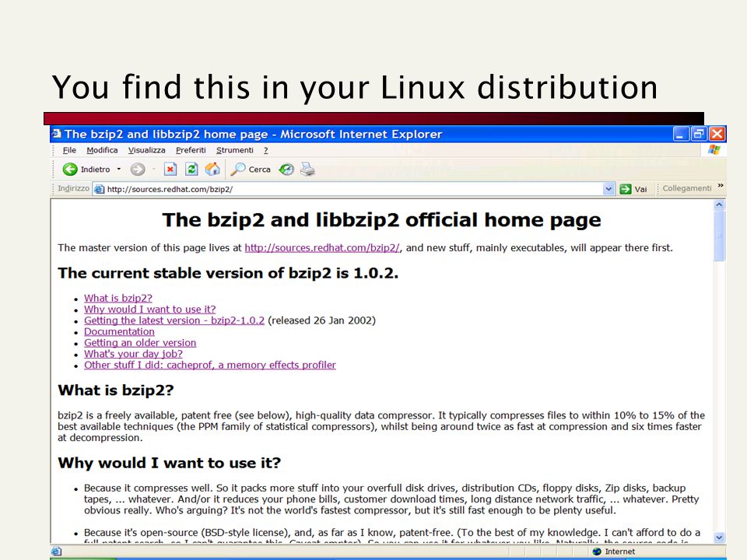Click the '(released 26 Jan 2002)' text
The height and width of the screenshot is (560, 747).
[322, 320]
